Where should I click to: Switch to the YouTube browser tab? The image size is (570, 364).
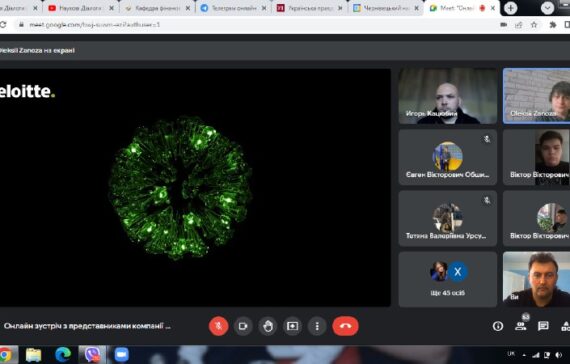click(81, 8)
